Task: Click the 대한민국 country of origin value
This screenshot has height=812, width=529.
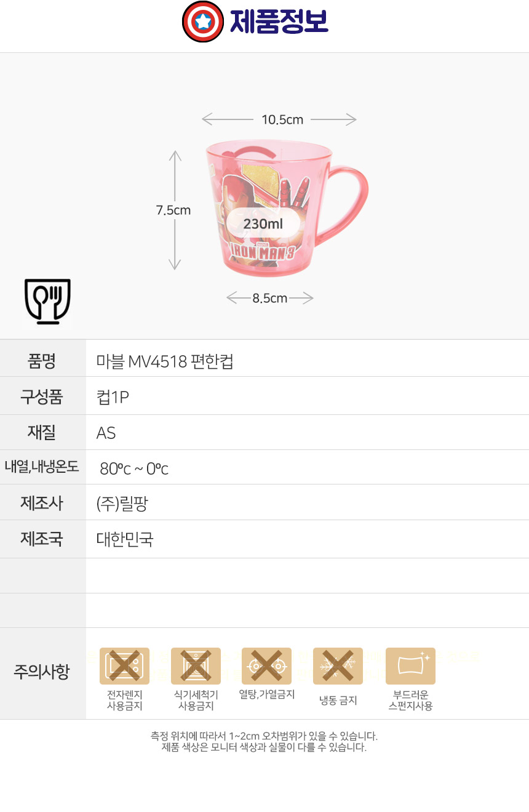Action: [x=125, y=539]
